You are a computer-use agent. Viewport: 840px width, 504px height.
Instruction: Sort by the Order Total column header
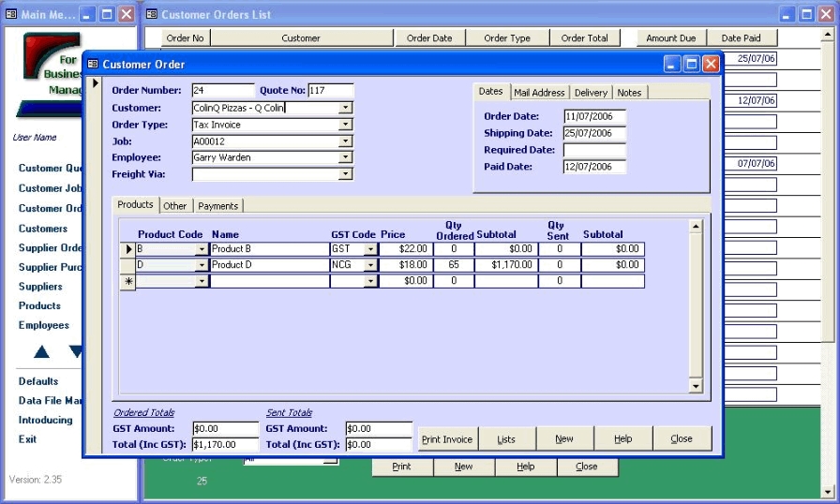(x=585, y=38)
